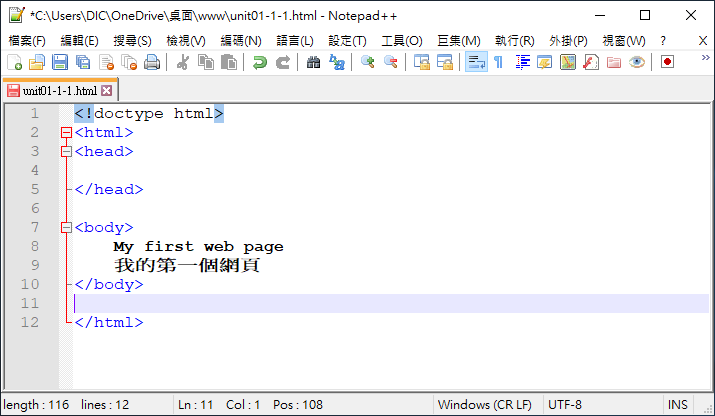Click the Undo arrow icon

pyautogui.click(x=259, y=62)
